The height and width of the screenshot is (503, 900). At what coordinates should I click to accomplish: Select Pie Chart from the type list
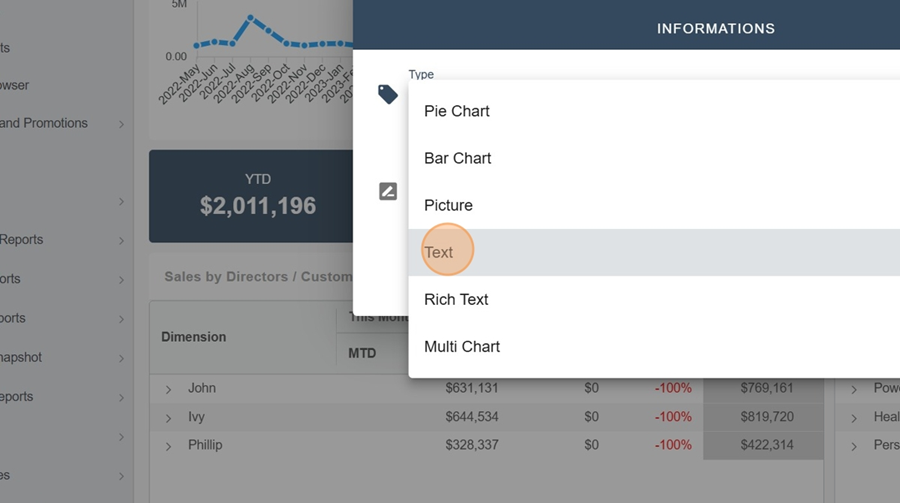[457, 111]
